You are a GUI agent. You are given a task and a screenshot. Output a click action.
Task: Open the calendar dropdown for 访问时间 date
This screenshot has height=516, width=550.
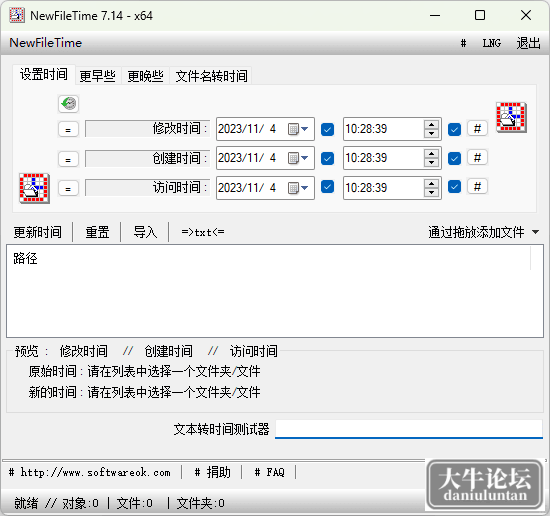[x=298, y=188]
